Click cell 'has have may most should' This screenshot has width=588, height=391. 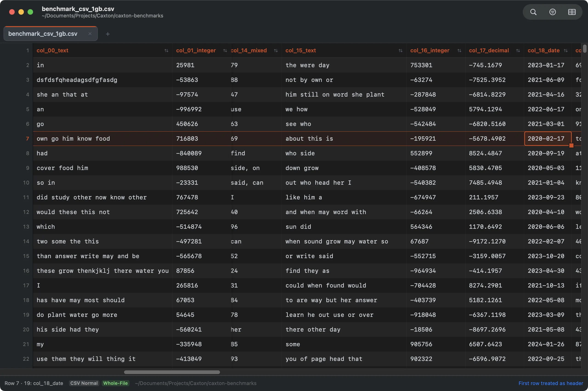pyautogui.click(x=103, y=300)
